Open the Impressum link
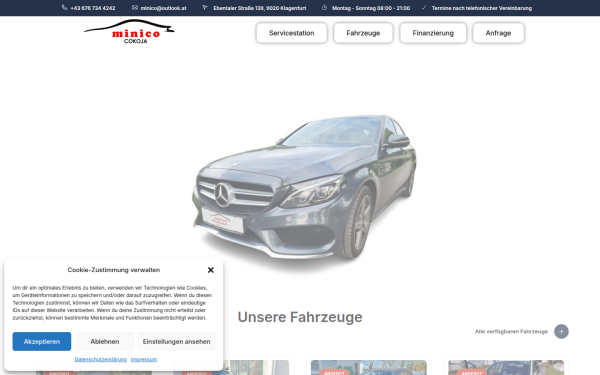Screen dimensions: 600x375 [144, 359]
